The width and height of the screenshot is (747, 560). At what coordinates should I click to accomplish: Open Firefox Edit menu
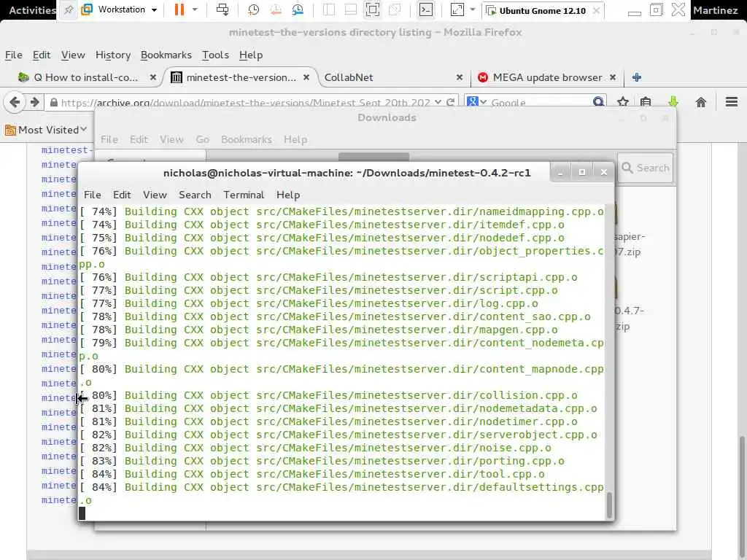coord(42,55)
